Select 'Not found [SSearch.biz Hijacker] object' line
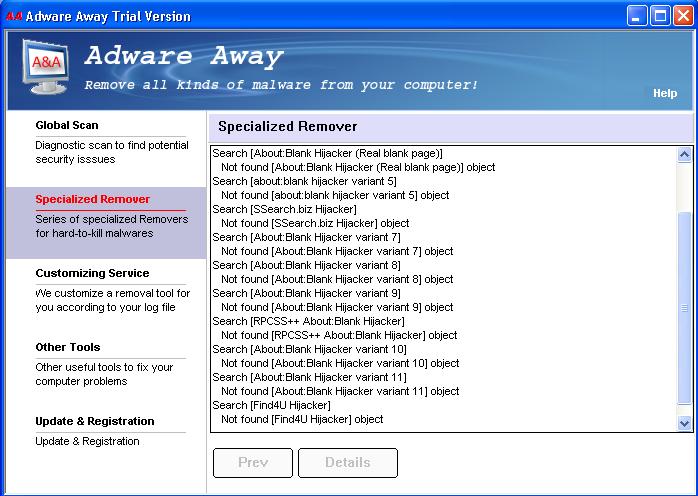Viewport: 698px width, 496px height. (315, 223)
